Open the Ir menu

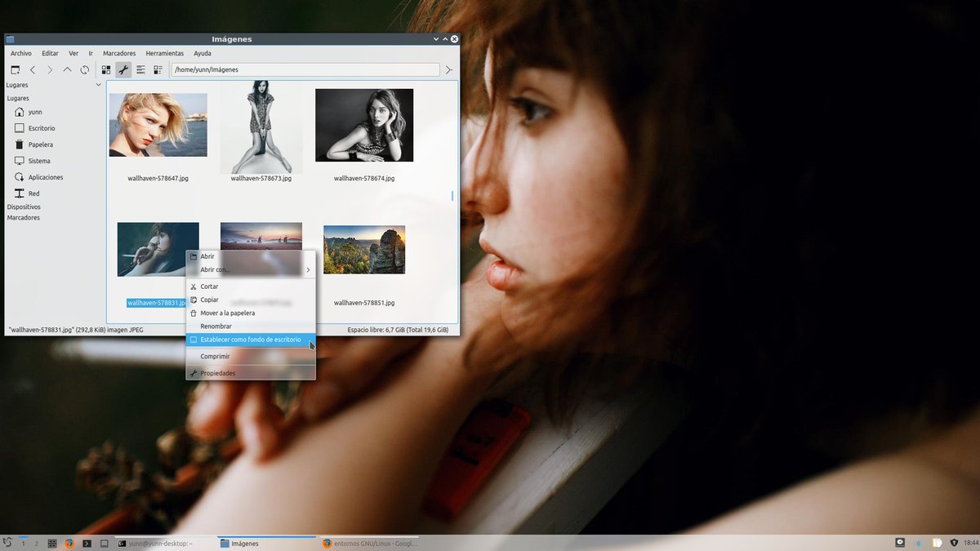[91, 53]
